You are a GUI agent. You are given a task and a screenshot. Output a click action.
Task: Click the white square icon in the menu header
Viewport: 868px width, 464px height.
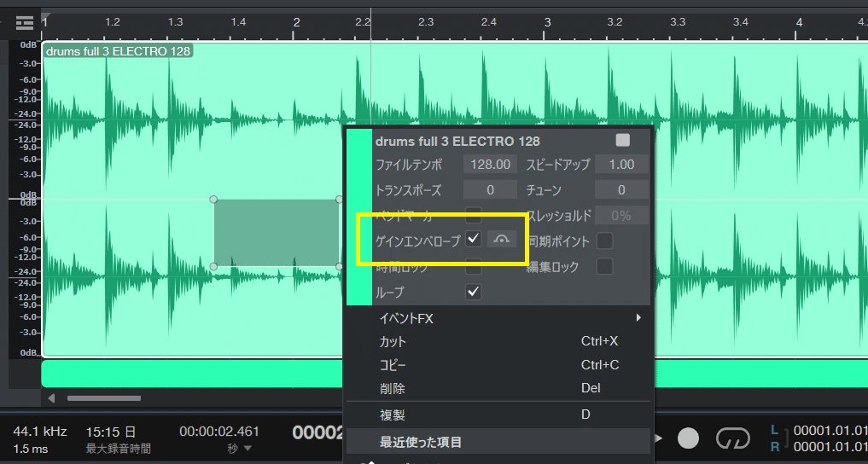[623, 141]
